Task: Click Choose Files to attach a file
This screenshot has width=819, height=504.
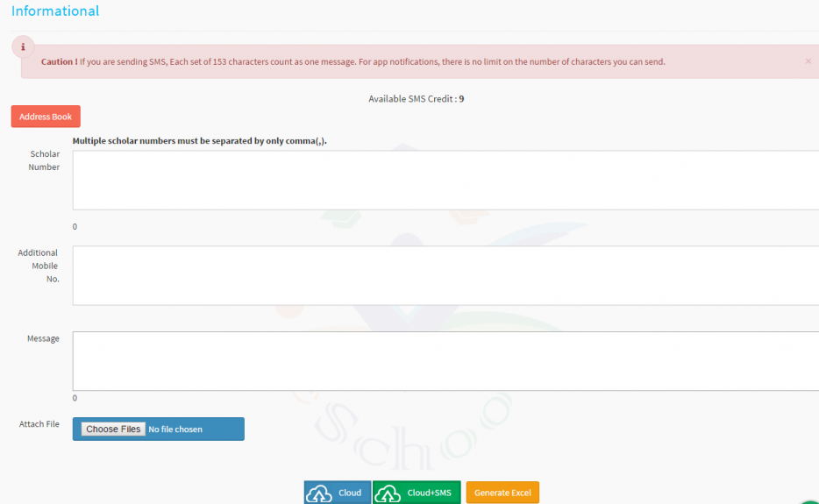Action: 113,429
